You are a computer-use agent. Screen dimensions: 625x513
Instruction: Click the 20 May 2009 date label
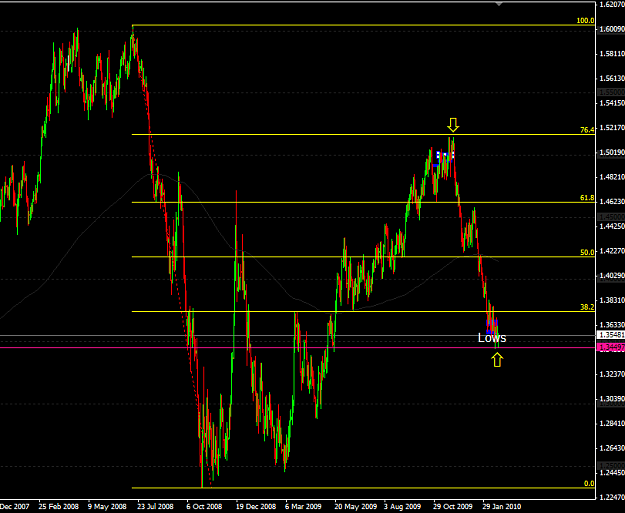(x=356, y=507)
